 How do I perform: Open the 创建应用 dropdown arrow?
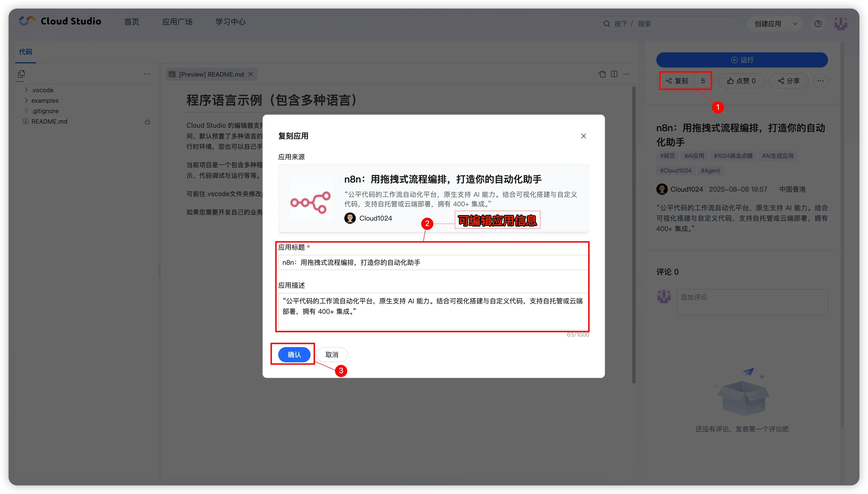(795, 24)
